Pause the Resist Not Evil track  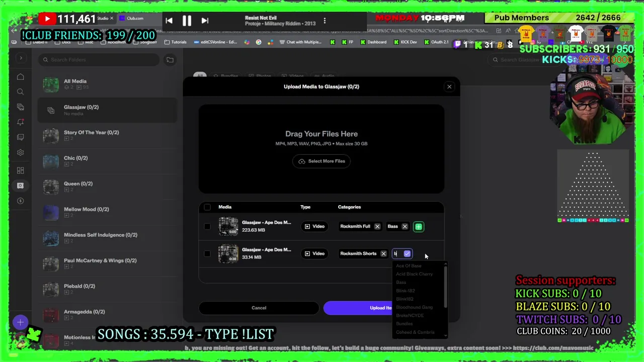(187, 21)
